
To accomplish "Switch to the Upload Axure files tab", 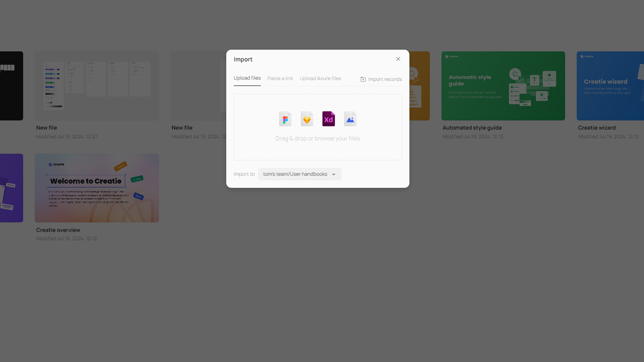I will point(320,78).
